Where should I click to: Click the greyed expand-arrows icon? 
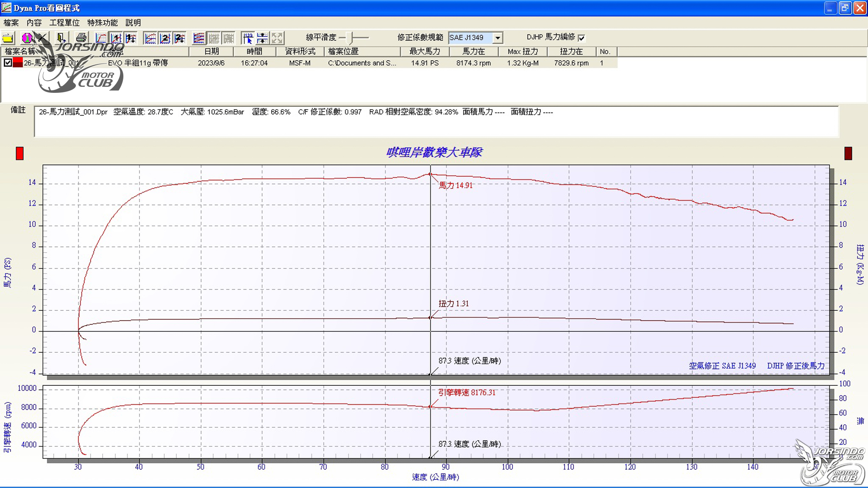(x=278, y=38)
